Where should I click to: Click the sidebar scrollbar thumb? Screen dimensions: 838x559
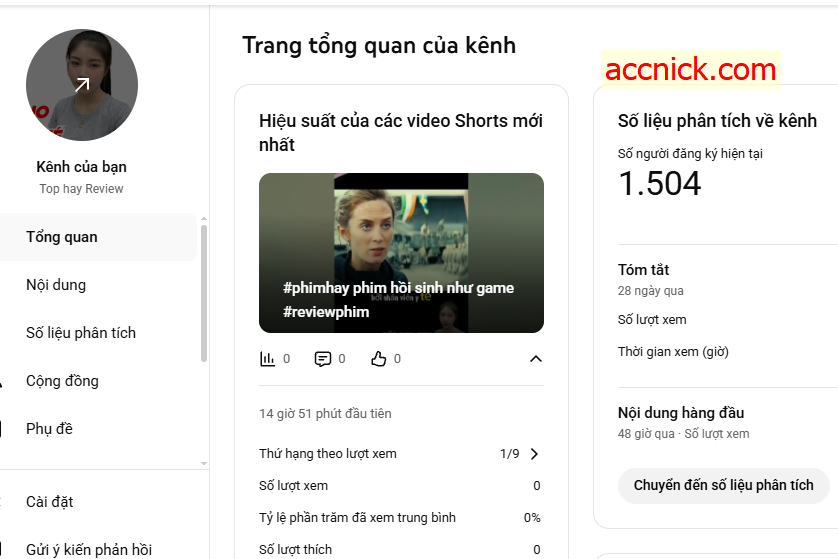(x=204, y=293)
